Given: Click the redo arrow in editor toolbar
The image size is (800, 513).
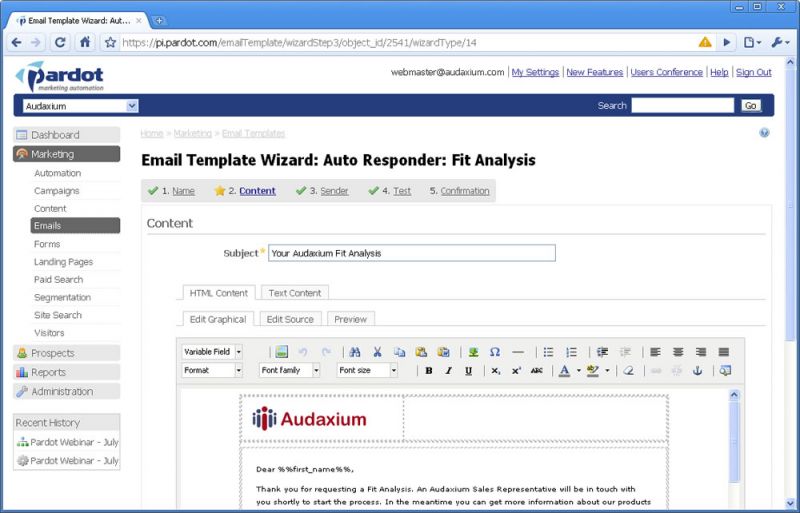Looking at the screenshot, I should pyautogui.click(x=326, y=352).
